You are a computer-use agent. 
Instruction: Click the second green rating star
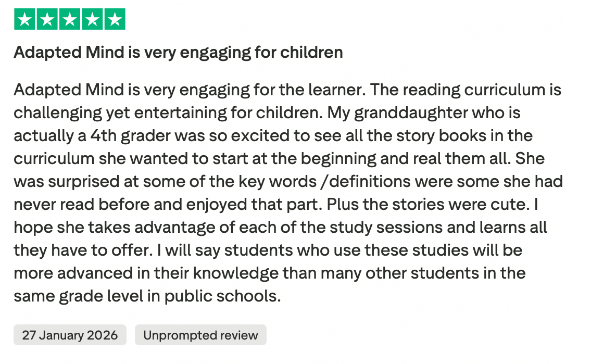(x=47, y=19)
